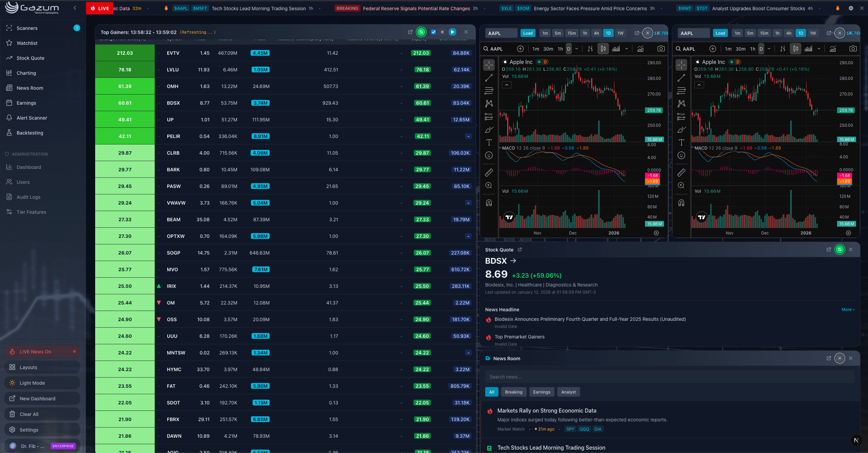Open emoji sticker tool in left chart
Screen dimensions: 868x453
pyautogui.click(x=489, y=155)
